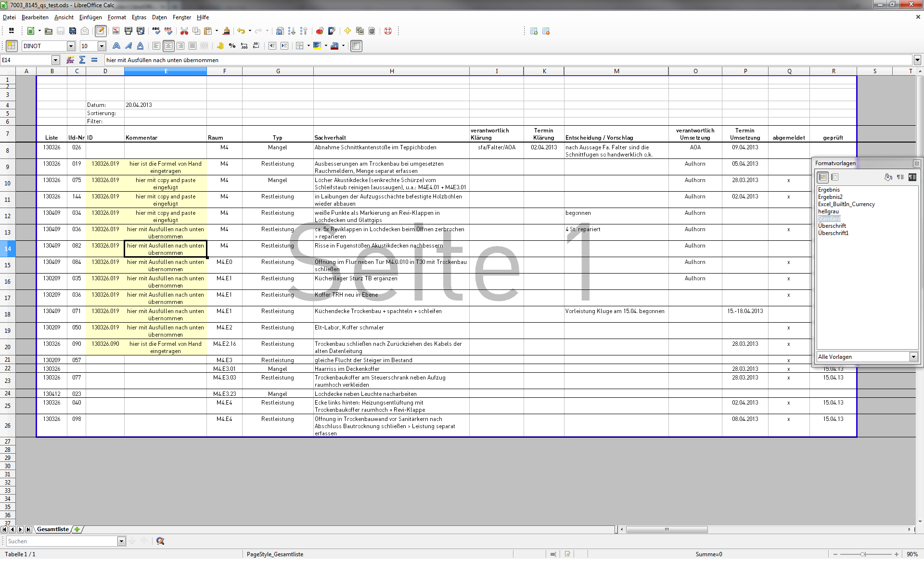The height and width of the screenshot is (576, 924).
Task: Align cell text right
Action: coord(180,46)
